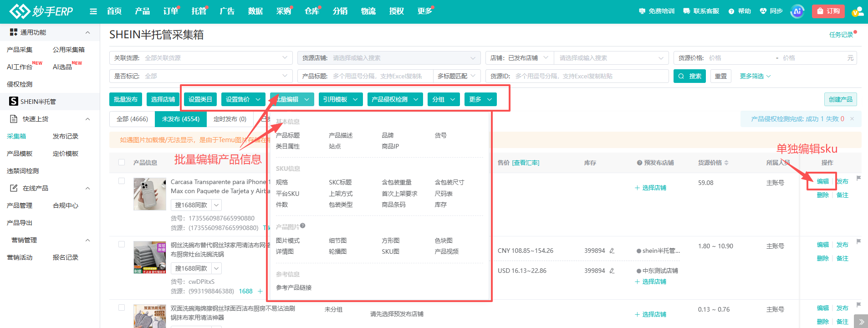Click the plus icon next to the 1688 source link
The height and width of the screenshot is (328, 868).
(260, 291)
